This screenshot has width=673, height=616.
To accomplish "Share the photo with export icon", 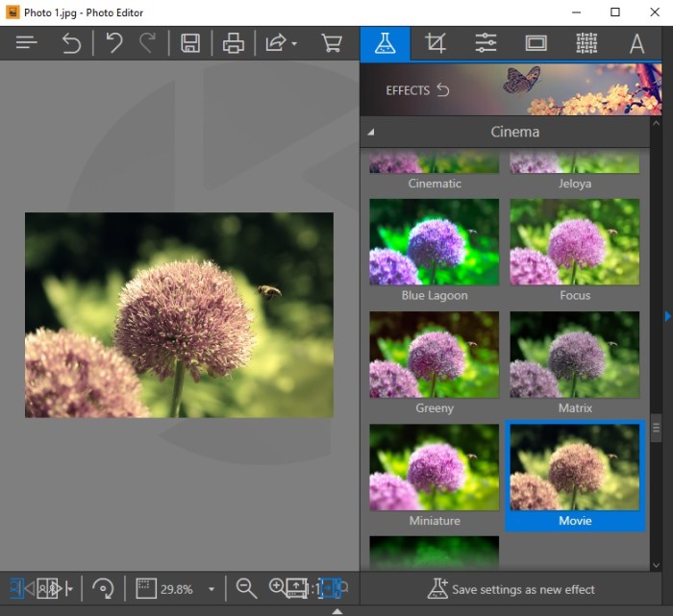I will [276, 43].
